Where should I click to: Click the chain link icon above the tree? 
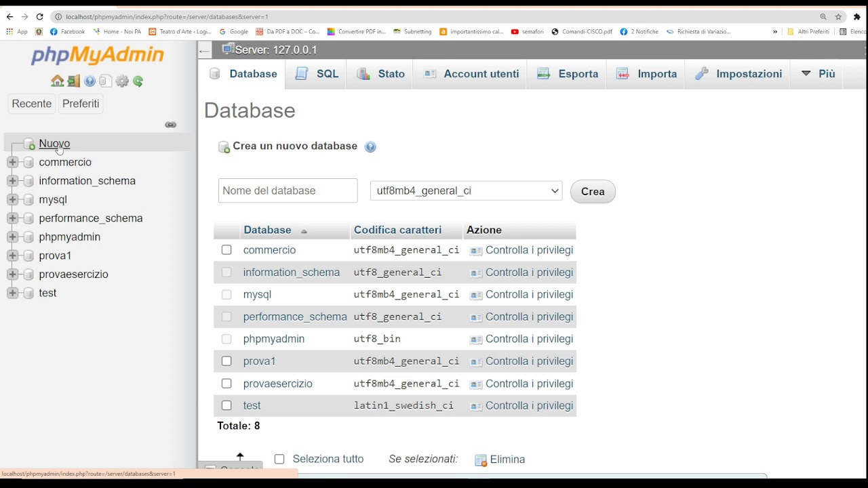pyautogui.click(x=171, y=125)
